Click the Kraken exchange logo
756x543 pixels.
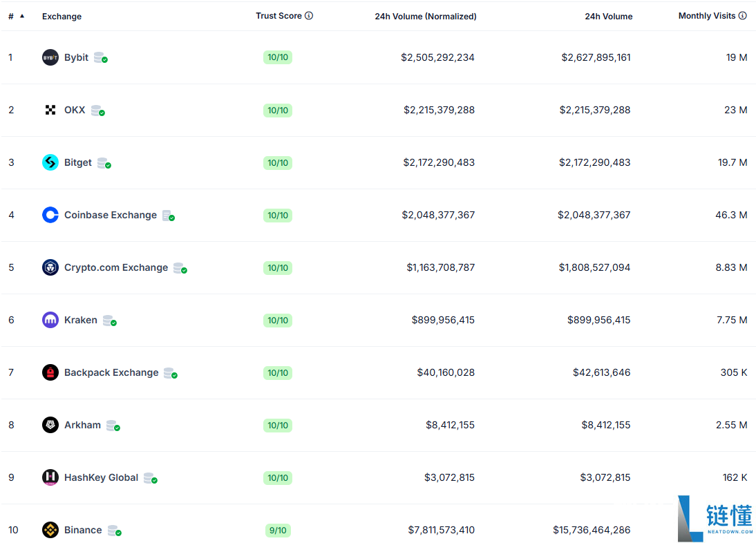[x=50, y=320]
